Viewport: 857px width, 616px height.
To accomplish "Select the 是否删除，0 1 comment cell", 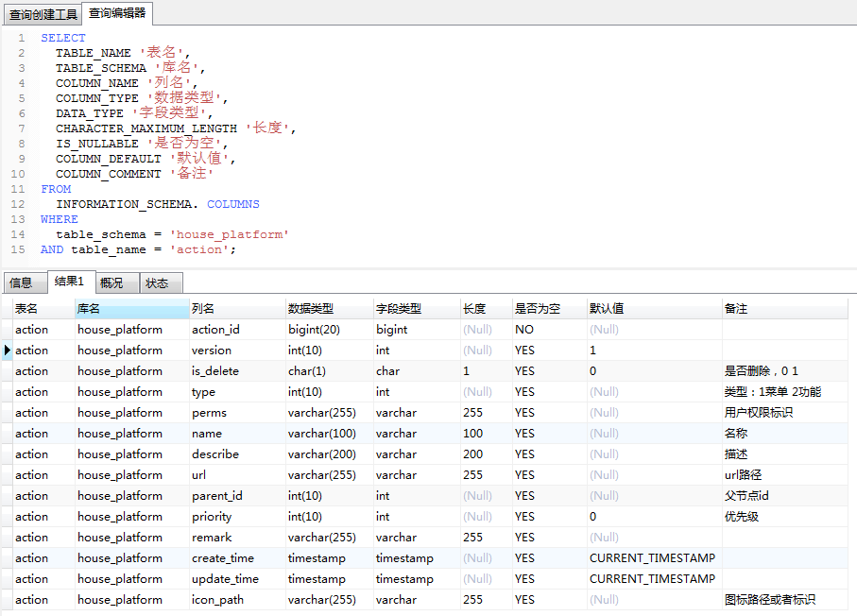I will coord(785,371).
